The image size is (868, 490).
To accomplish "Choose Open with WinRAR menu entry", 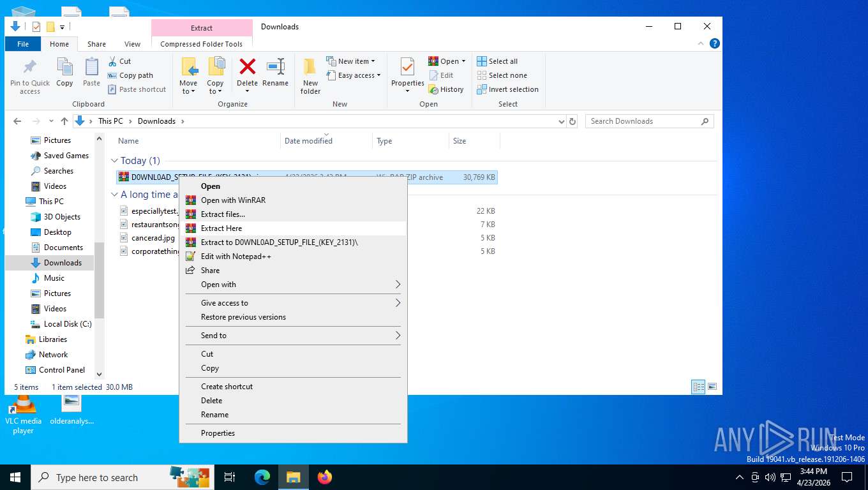I will pos(293,200).
